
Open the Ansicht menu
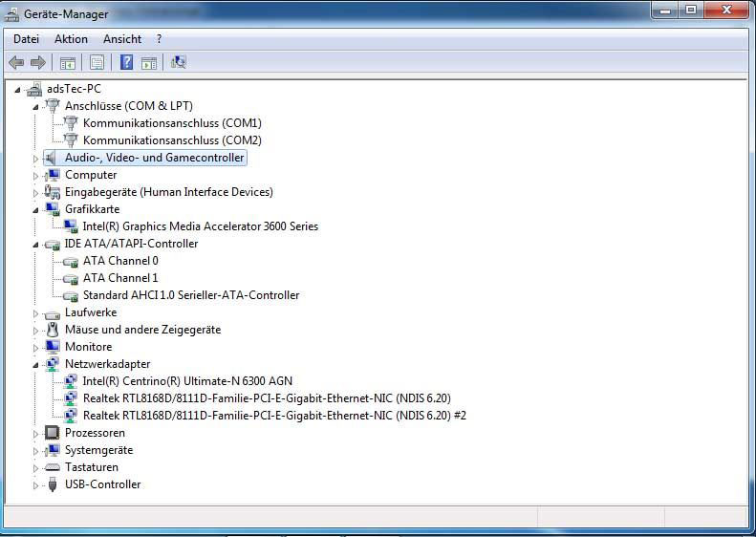click(122, 39)
